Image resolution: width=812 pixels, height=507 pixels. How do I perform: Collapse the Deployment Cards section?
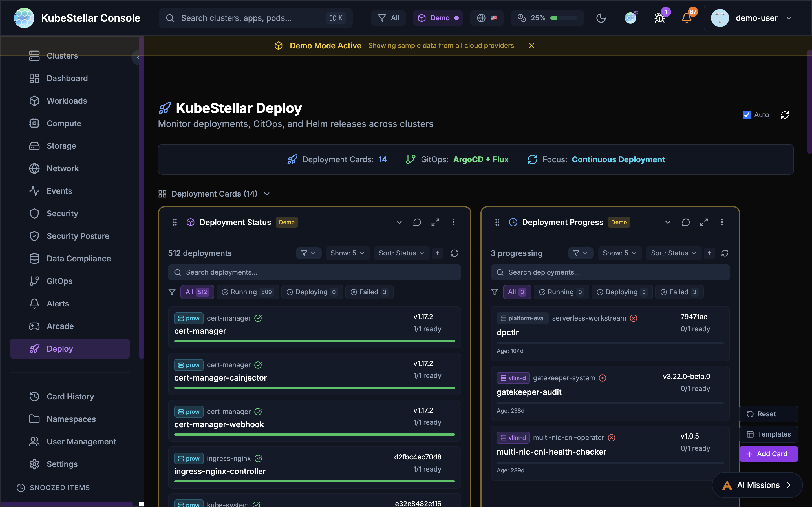pyautogui.click(x=266, y=194)
